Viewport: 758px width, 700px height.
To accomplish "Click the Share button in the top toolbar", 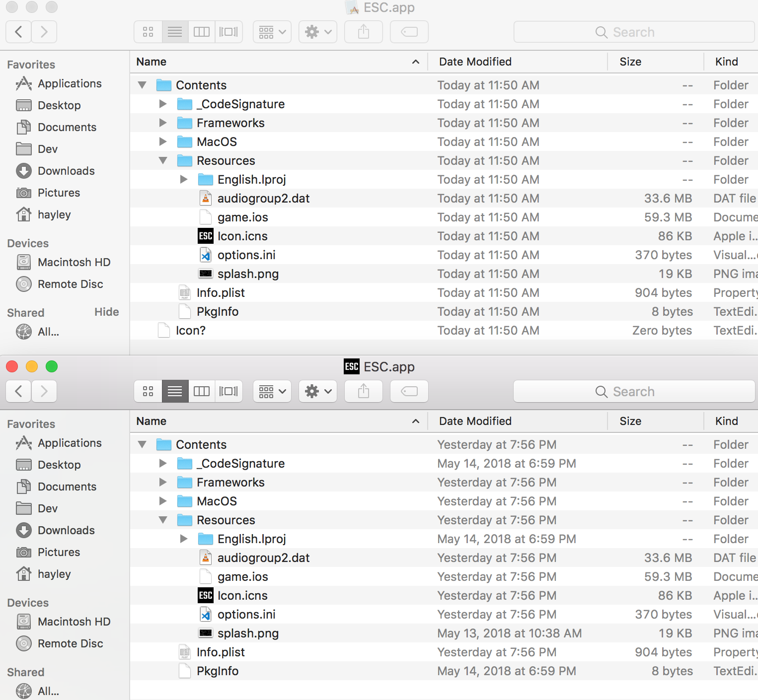I will pyautogui.click(x=363, y=31).
